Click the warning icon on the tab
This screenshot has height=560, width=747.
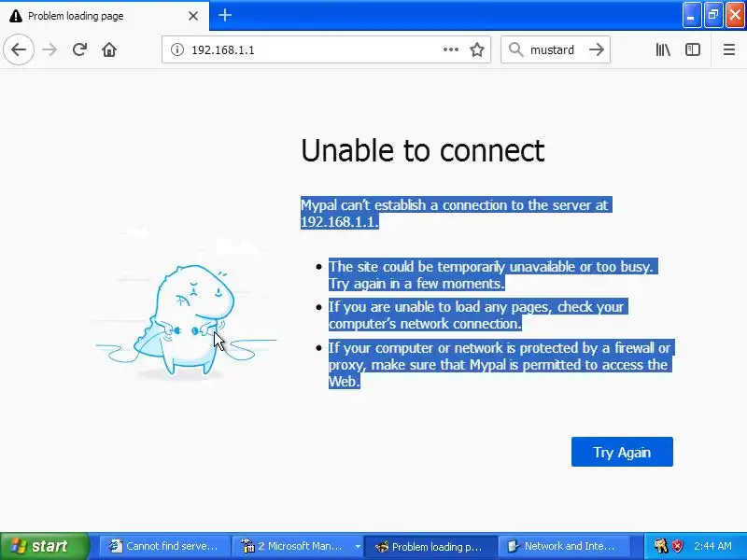coord(16,16)
